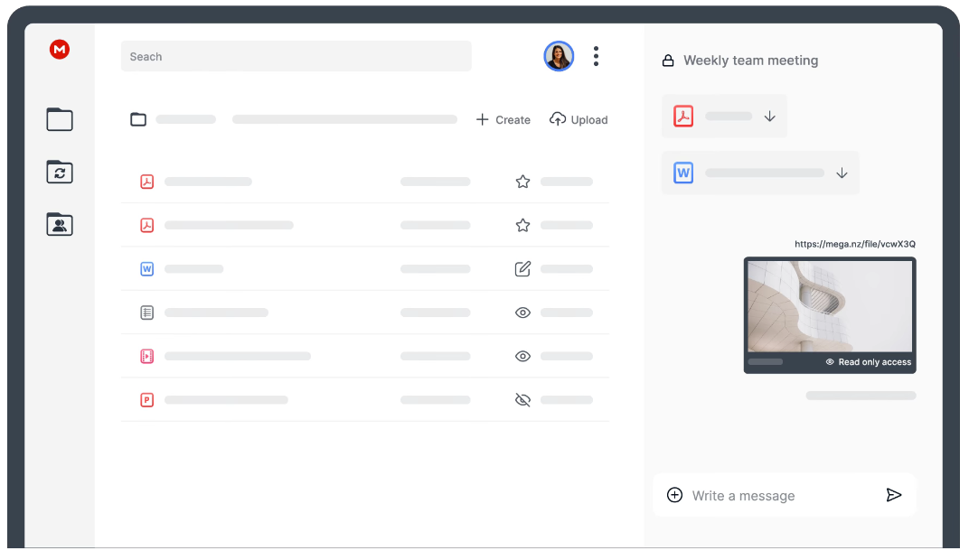Star the first PDF file row
This screenshot has width=969, height=560.
coord(522,182)
